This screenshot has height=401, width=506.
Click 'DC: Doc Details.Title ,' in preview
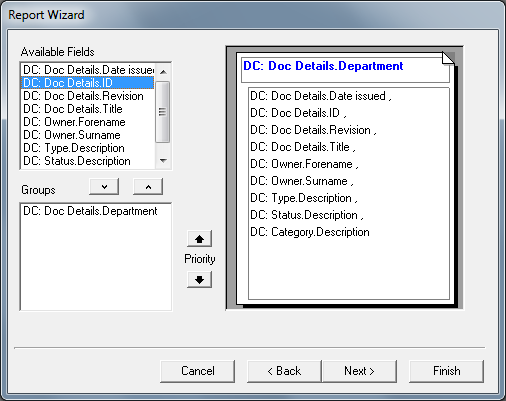tap(303, 147)
